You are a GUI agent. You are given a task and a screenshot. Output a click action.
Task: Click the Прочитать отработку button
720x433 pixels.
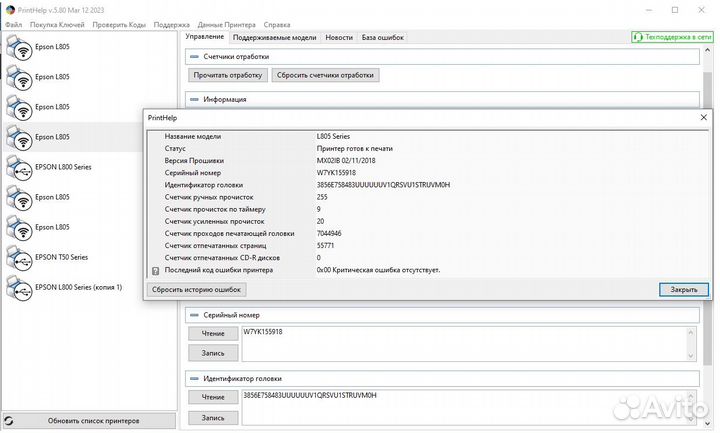coord(228,75)
